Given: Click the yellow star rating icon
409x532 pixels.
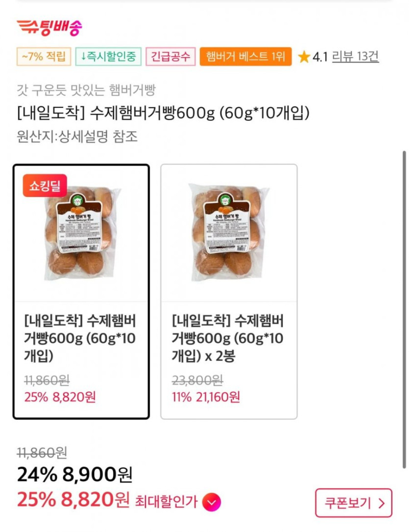Looking at the screenshot, I should coord(304,57).
